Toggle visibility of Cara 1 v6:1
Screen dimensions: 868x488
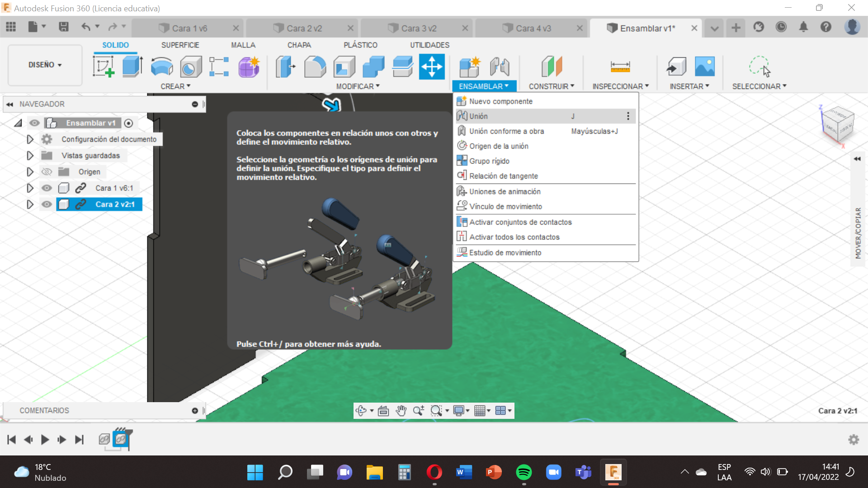click(x=47, y=188)
